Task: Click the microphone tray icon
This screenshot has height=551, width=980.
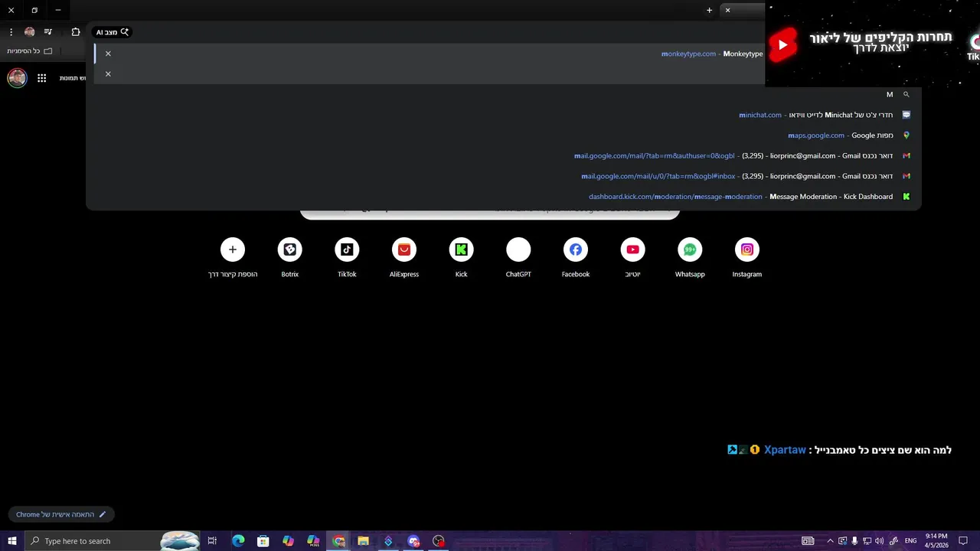Action: (x=854, y=541)
